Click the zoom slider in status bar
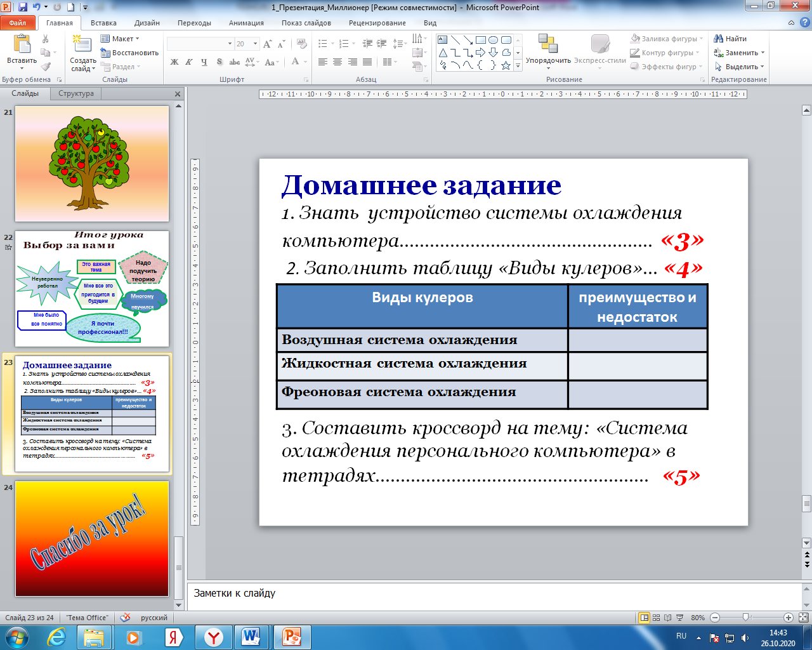This screenshot has height=650, width=812. 746,618
